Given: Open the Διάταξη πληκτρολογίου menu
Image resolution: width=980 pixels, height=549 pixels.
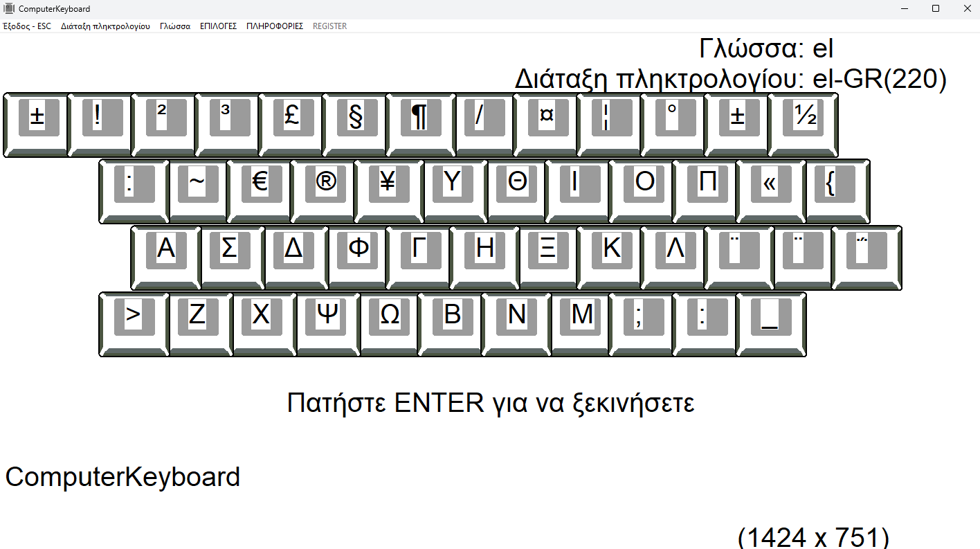Looking at the screenshot, I should coord(105,26).
